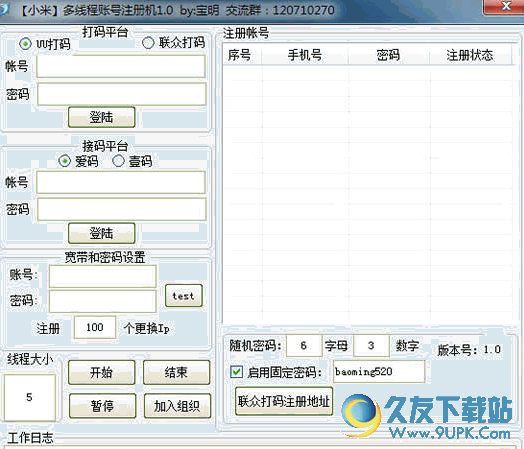Click the 个更换Ip label
Viewport: 524px width, 449px height.
click(x=146, y=328)
